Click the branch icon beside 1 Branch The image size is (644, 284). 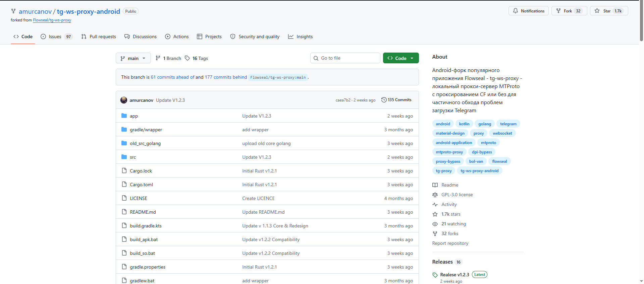tap(158, 58)
